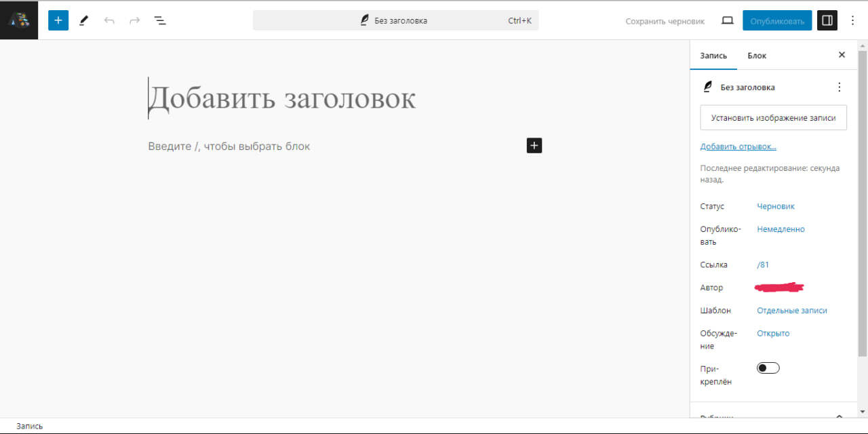
Task: Open the template "Отдельные записи" selector
Action: (792, 311)
